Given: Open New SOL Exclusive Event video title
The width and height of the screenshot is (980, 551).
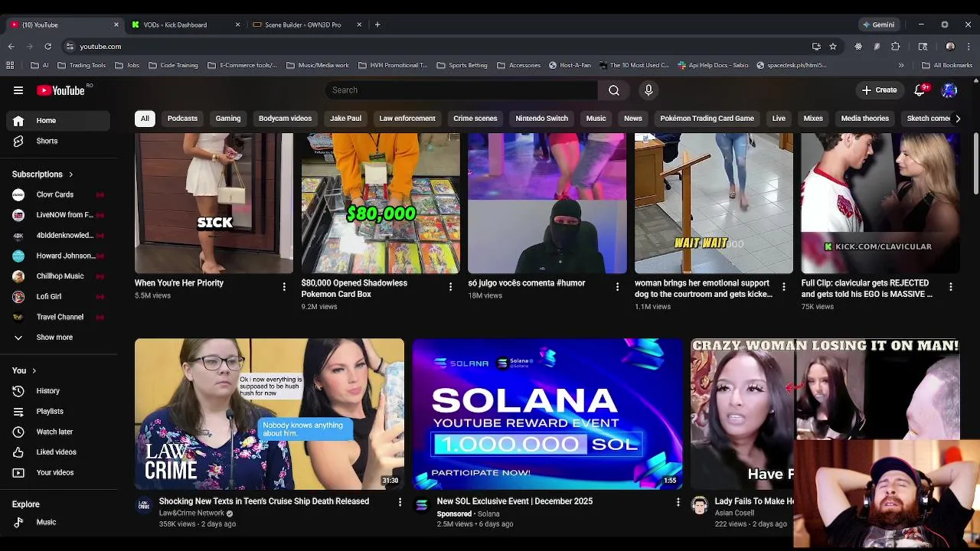Looking at the screenshot, I should (x=514, y=501).
